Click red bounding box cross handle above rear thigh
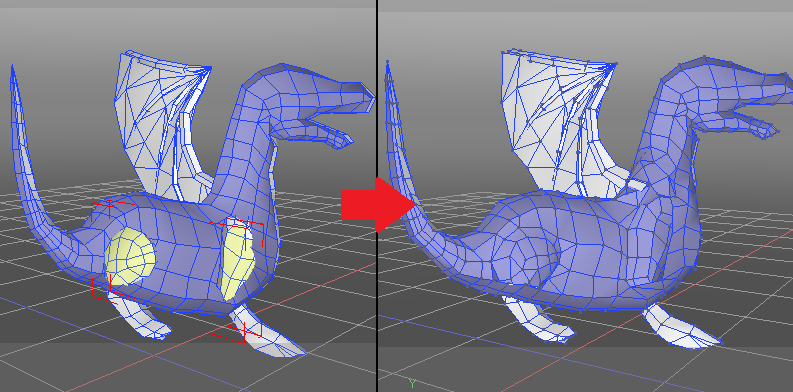This screenshot has height=392, width=793. pyautogui.click(x=109, y=206)
